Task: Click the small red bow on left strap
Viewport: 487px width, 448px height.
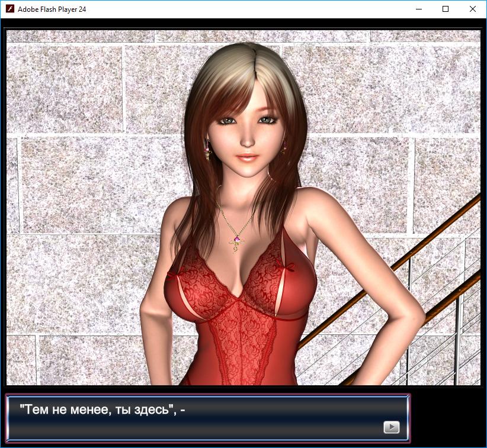Action: 174,273
